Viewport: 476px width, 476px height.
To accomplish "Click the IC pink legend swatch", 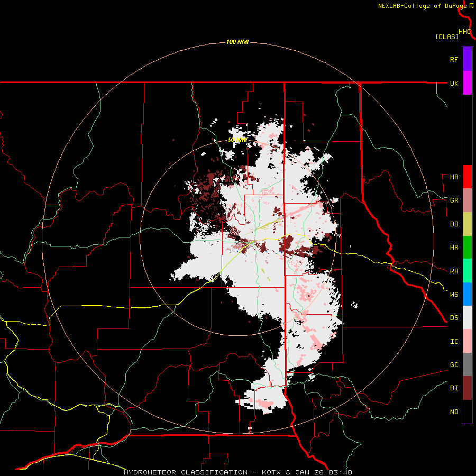I will pyautogui.click(x=467, y=341).
